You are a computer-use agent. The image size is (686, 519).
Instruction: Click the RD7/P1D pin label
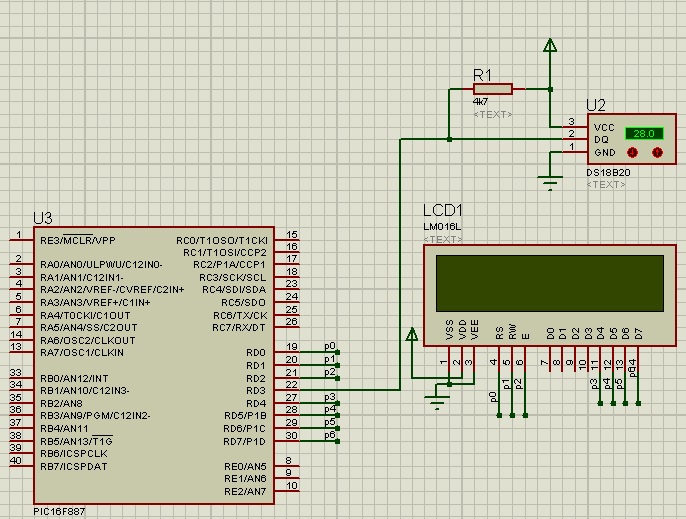[245, 442]
